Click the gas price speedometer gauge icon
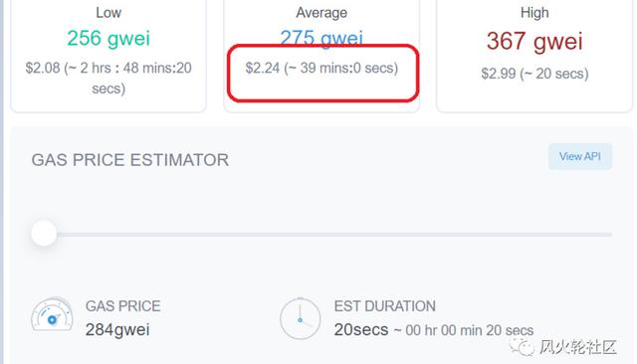637x364 pixels. (x=52, y=314)
